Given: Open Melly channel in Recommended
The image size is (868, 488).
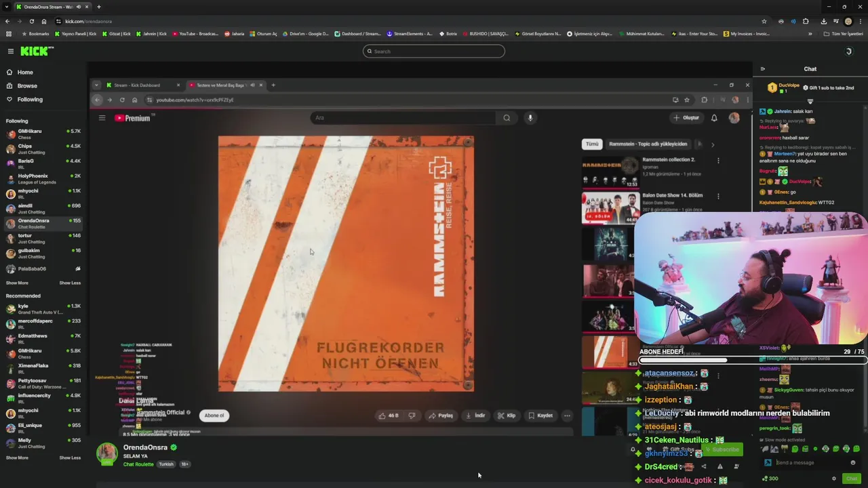Looking at the screenshot, I should coord(43,443).
